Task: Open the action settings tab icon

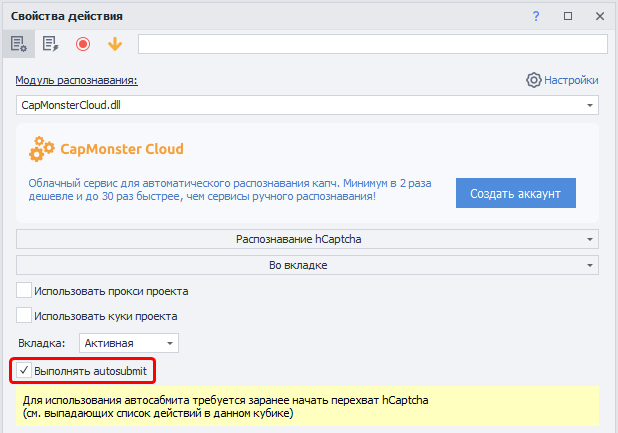Action: tap(19, 44)
